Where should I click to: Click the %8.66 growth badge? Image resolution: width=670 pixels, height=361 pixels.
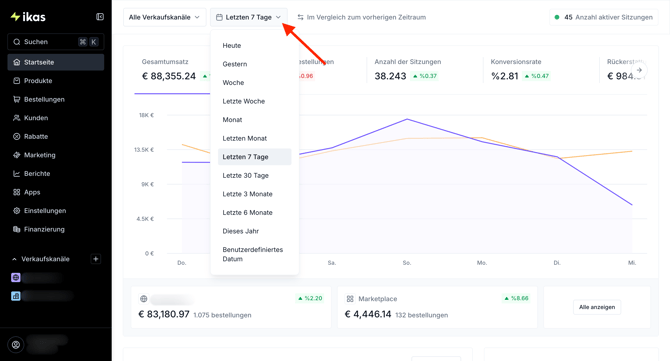[516, 298]
